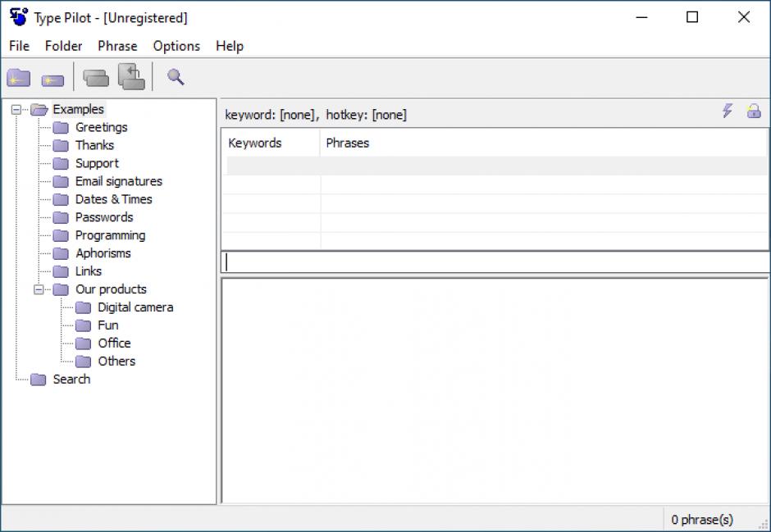The width and height of the screenshot is (771, 532).
Task: Minimize the Type Pilot window
Action: [x=641, y=17]
